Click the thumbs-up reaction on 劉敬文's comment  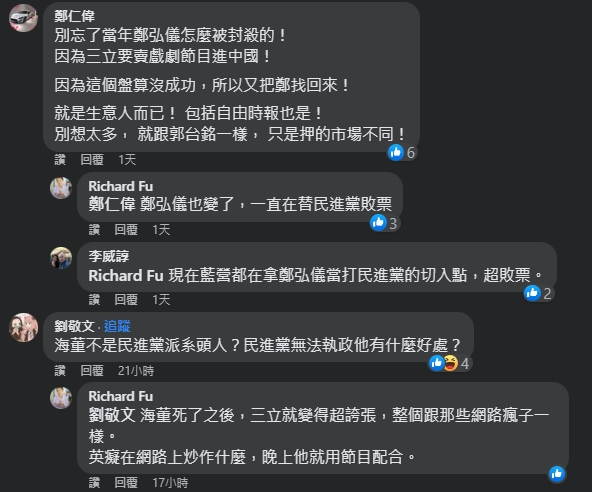(x=436, y=363)
